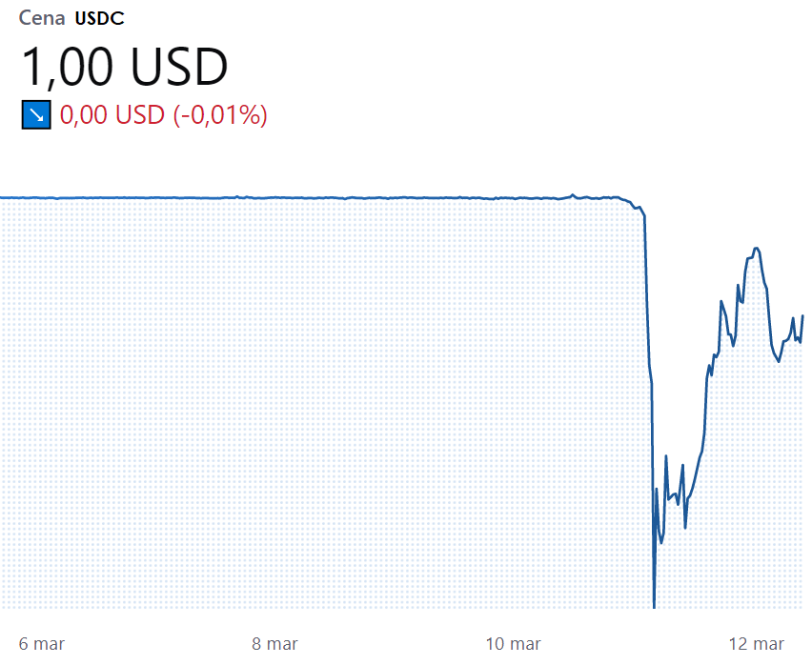Click the USDC ticker label

click(x=99, y=19)
